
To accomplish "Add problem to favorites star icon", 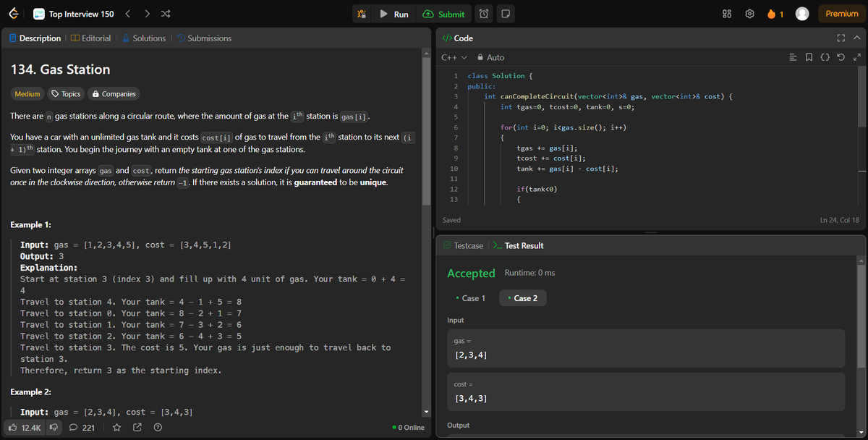I will tap(115, 428).
